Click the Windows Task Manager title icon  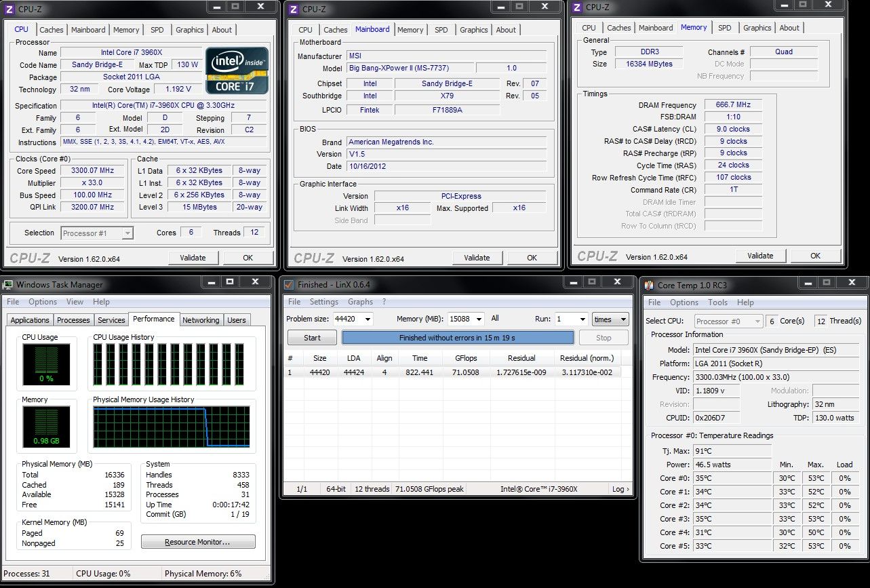(8, 285)
